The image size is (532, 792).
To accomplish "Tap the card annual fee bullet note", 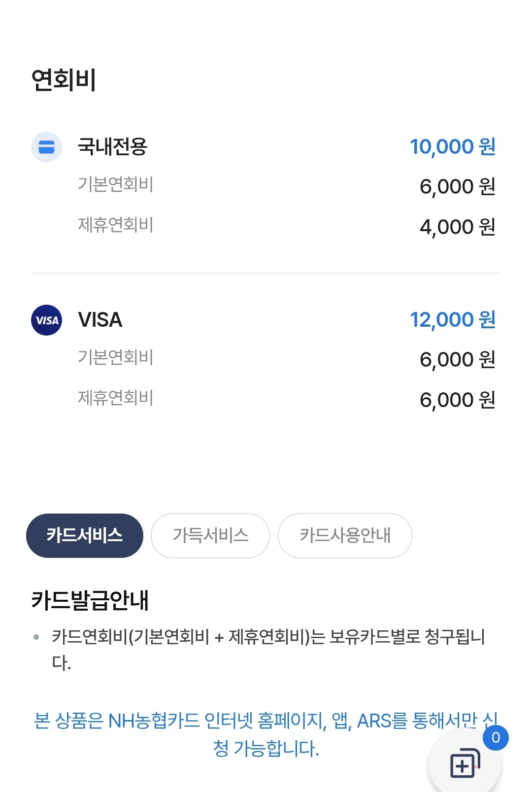I will tap(268, 649).
